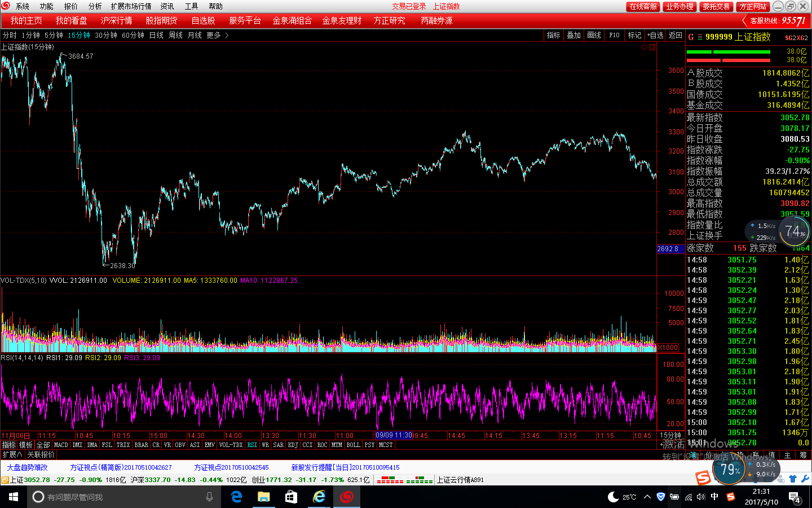Open the 扩展市场行情 menu

point(131,6)
